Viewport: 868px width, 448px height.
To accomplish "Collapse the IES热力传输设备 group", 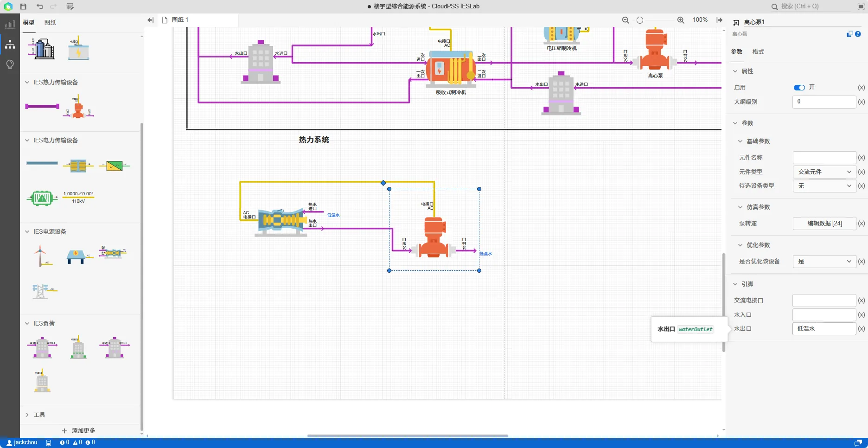I will [x=27, y=82].
